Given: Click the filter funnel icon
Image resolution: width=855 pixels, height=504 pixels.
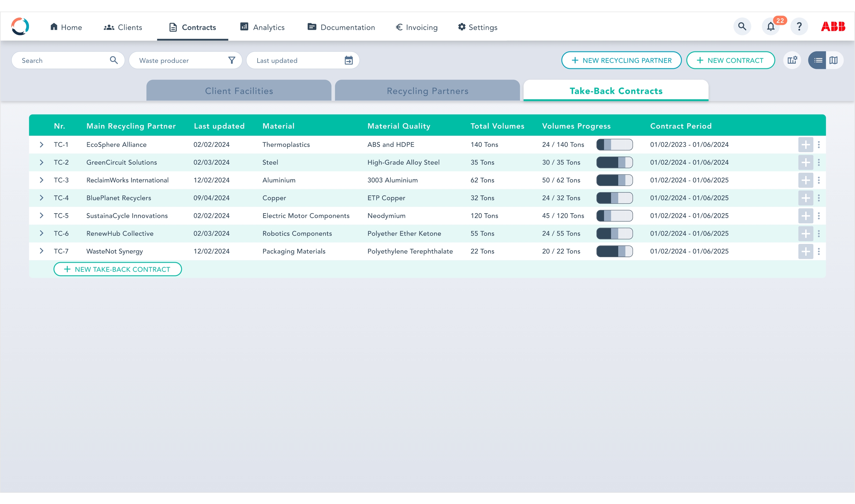Looking at the screenshot, I should click(x=232, y=60).
